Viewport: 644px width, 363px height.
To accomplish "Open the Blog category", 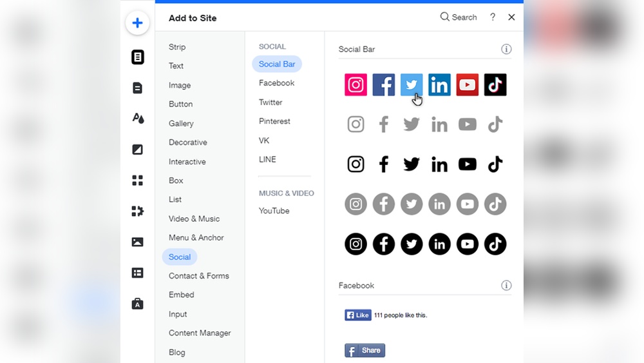I will coord(176,352).
